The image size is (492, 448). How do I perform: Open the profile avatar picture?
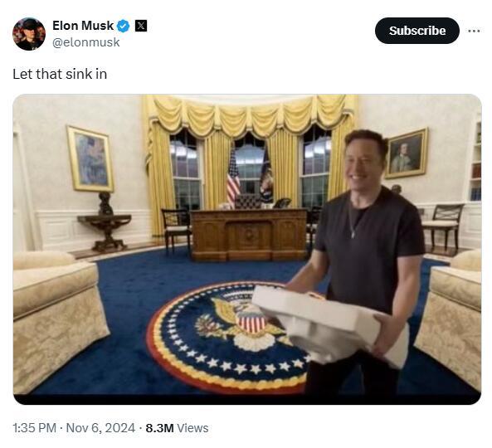[29, 34]
